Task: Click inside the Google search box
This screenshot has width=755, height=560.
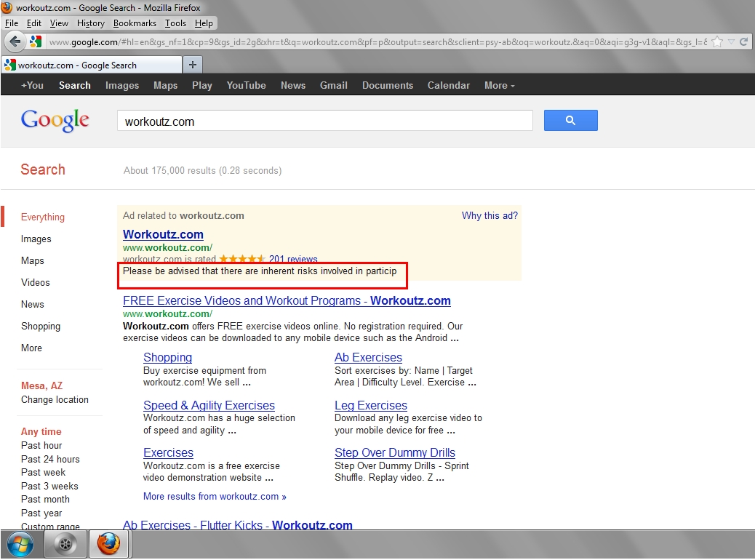Action: [x=325, y=121]
